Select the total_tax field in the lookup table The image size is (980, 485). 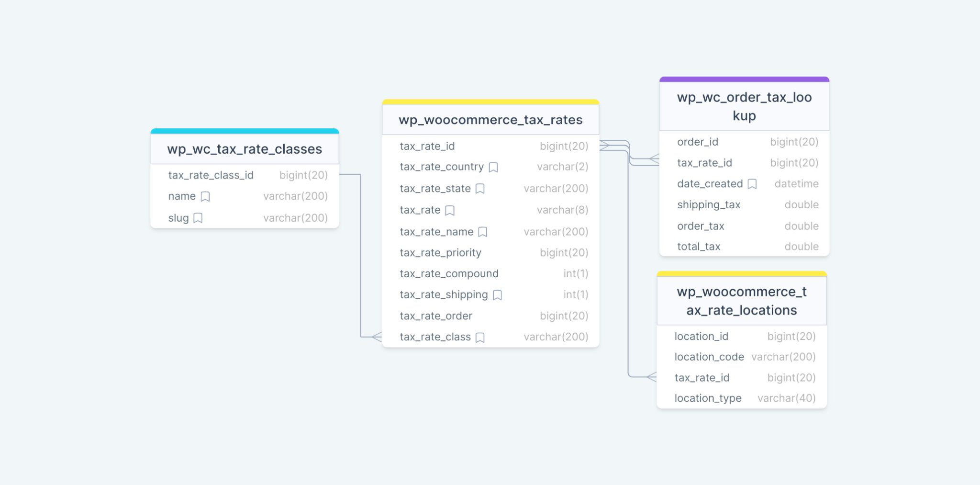699,246
